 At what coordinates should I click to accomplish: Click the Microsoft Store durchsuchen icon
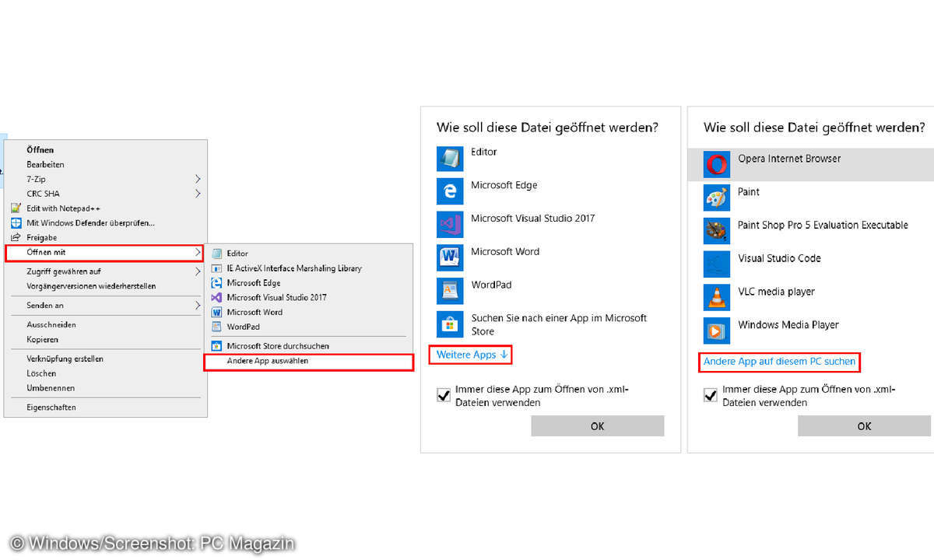216,346
